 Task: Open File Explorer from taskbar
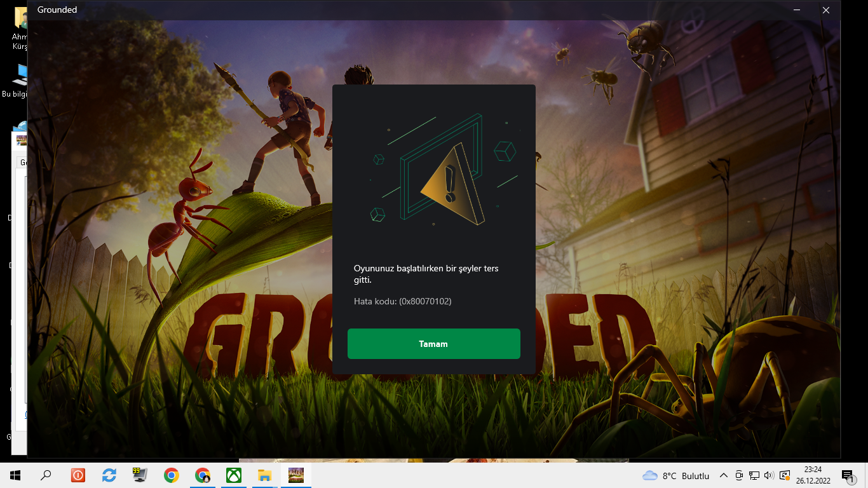[x=264, y=475]
